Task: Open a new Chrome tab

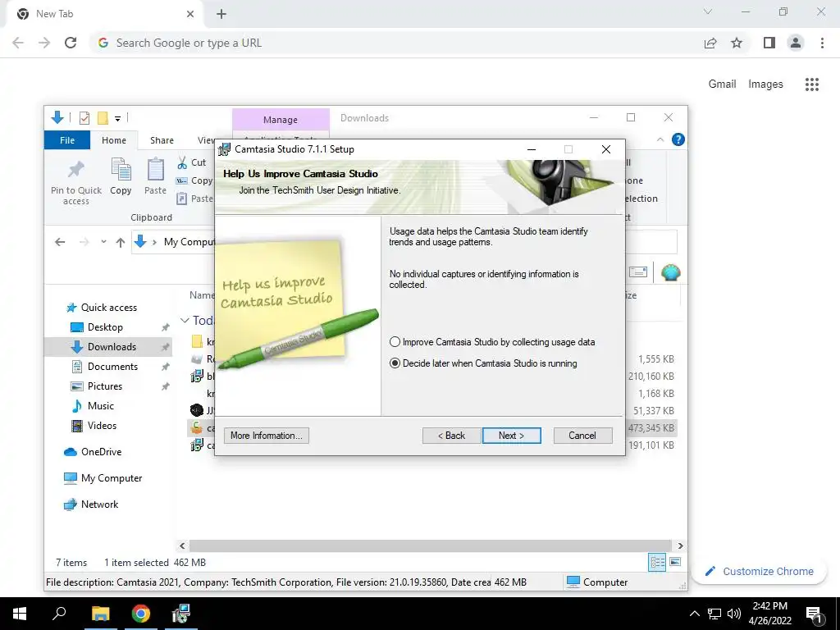Action: 221,14
